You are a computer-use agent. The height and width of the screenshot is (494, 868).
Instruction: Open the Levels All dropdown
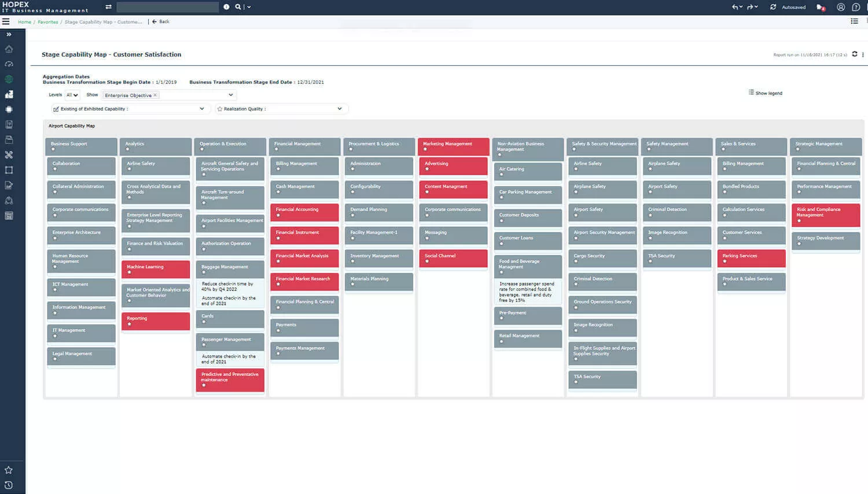click(x=72, y=95)
